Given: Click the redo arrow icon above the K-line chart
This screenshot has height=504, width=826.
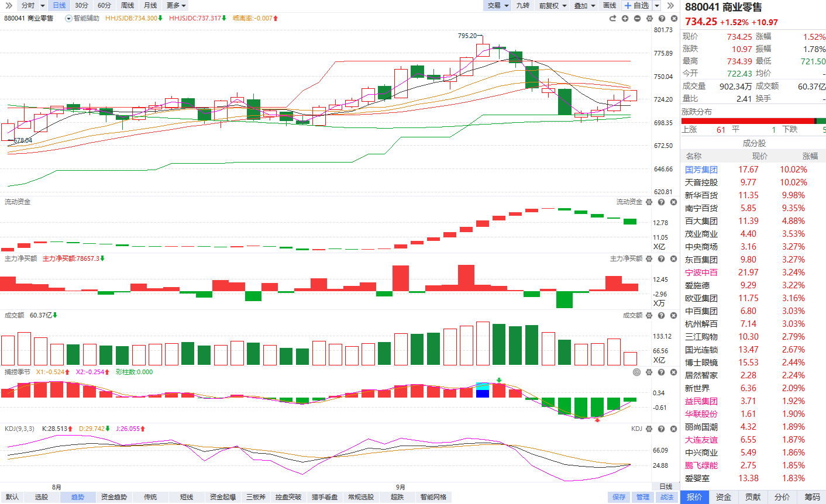Looking at the screenshot, I should 612,19.
